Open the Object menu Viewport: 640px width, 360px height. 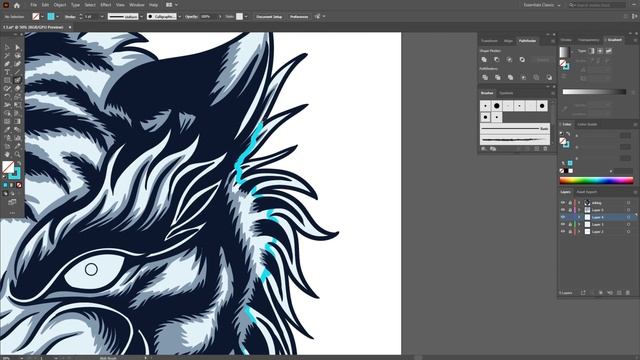point(60,5)
